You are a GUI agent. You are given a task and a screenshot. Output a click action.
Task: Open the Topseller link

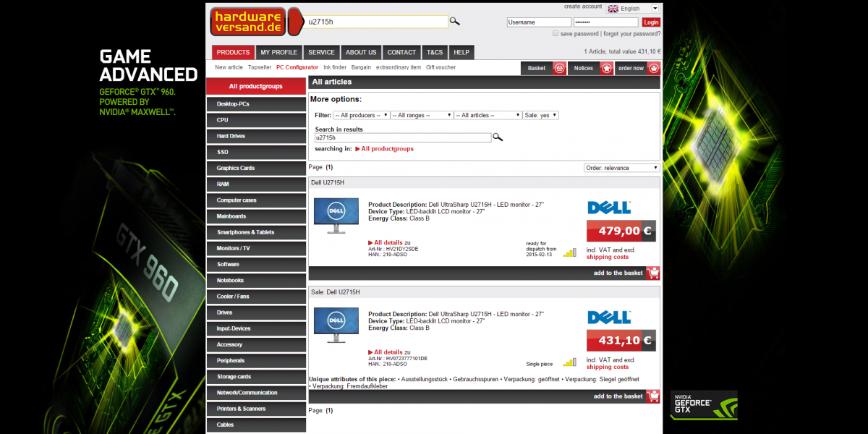260,67
